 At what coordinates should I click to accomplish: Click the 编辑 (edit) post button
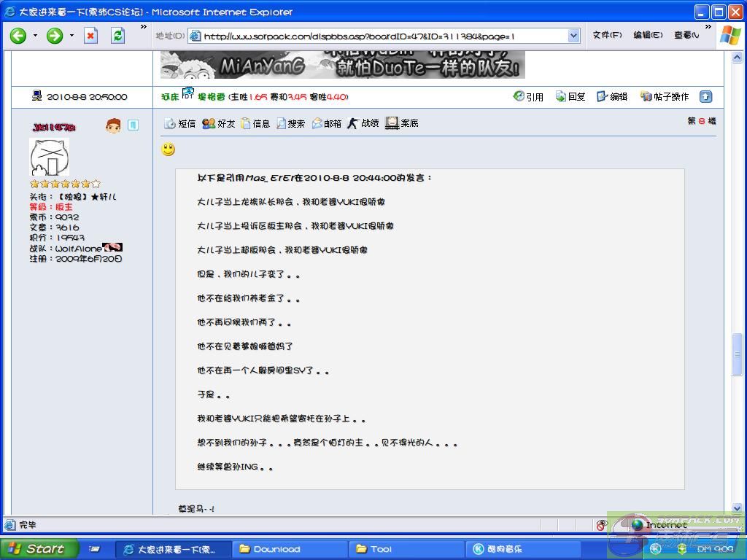click(x=612, y=96)
